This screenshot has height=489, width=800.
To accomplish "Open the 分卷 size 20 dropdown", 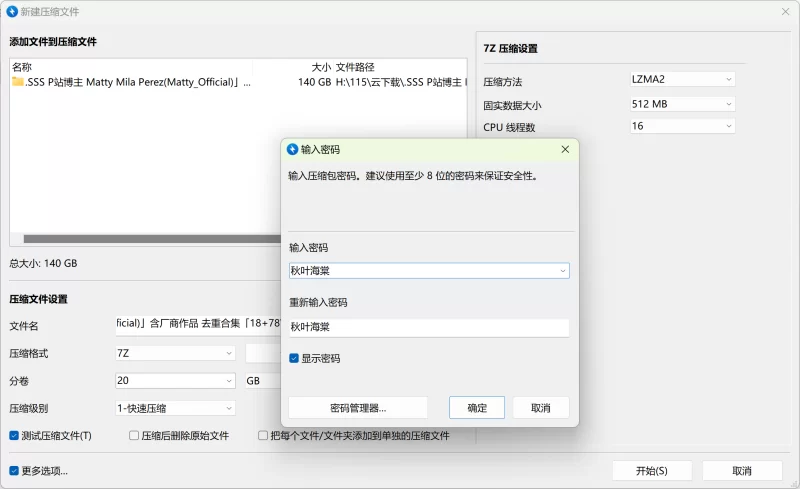I will point(175,381).
